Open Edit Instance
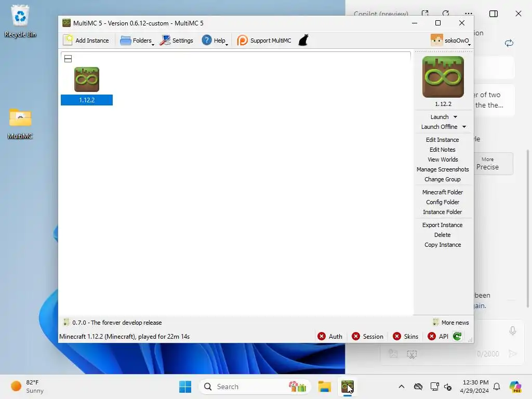 [443, 140]
